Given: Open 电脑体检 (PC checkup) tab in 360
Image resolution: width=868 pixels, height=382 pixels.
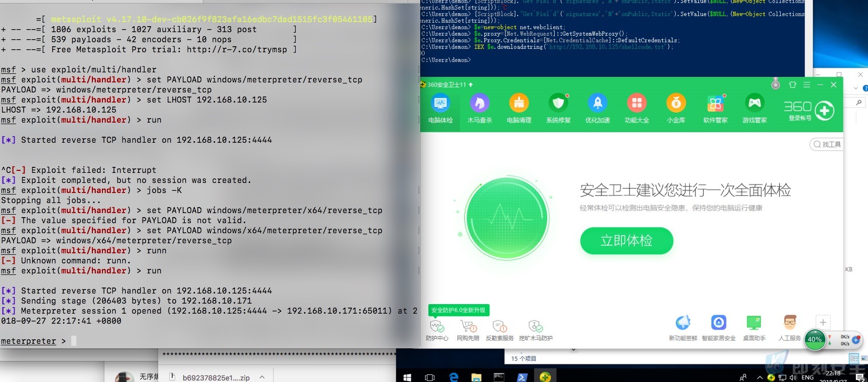Looking at the screenshot, I should 440,109.
